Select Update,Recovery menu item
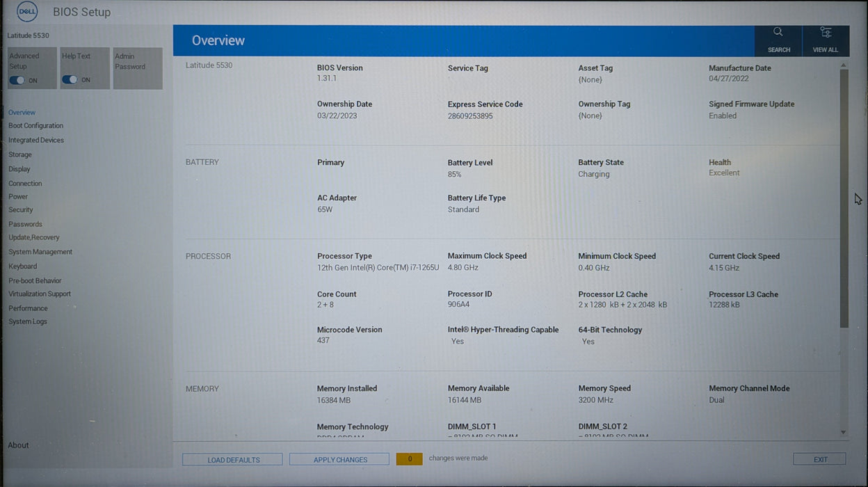Image resolution: width=868 pixels, height=487 pixels. 34,238
